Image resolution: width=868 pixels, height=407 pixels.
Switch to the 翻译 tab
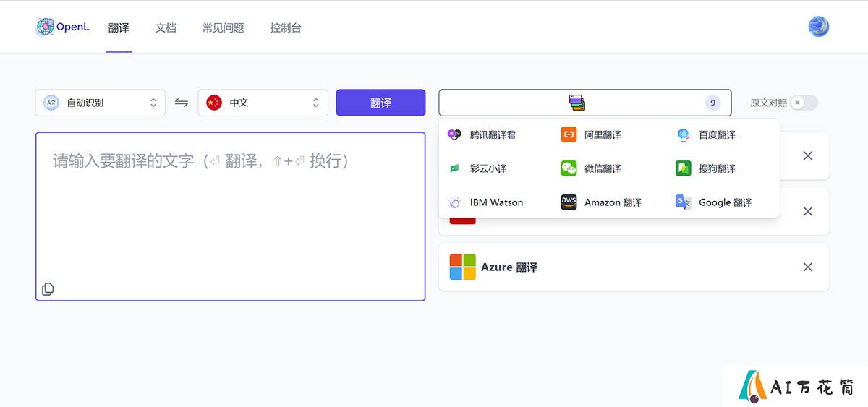(x=119, y=27)
